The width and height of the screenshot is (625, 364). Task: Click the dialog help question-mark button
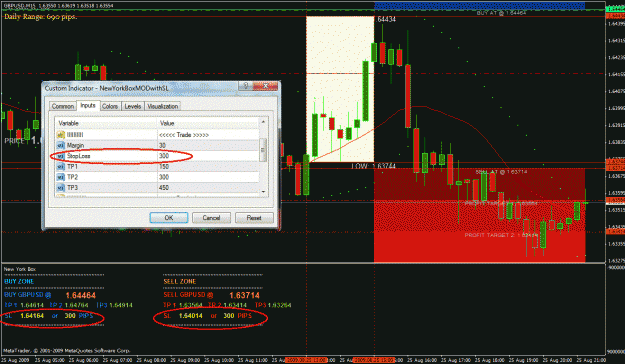246,85
